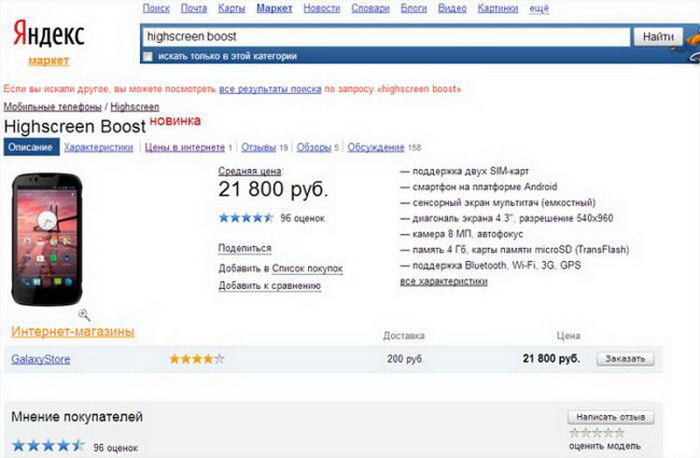The height and width of the screenshot is (458, 700).
Task: Select the Обзоры tab
Action: (x=314, y=147)
